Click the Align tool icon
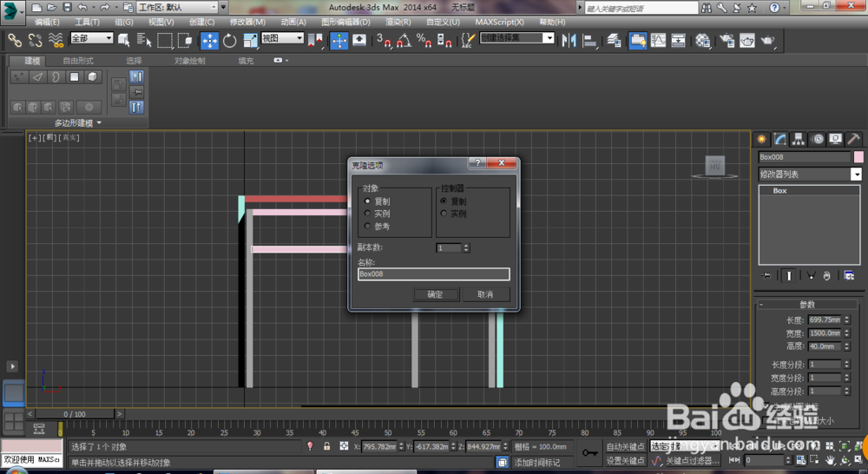This screenshot has height=474, width=868. 590,41
